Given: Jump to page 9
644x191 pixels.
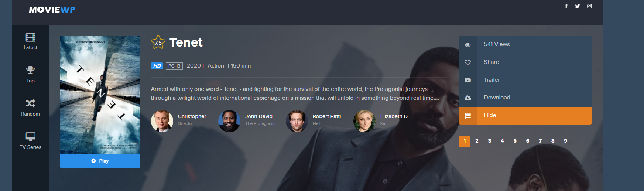Looking at the screenshot, I should pos(565,141).
